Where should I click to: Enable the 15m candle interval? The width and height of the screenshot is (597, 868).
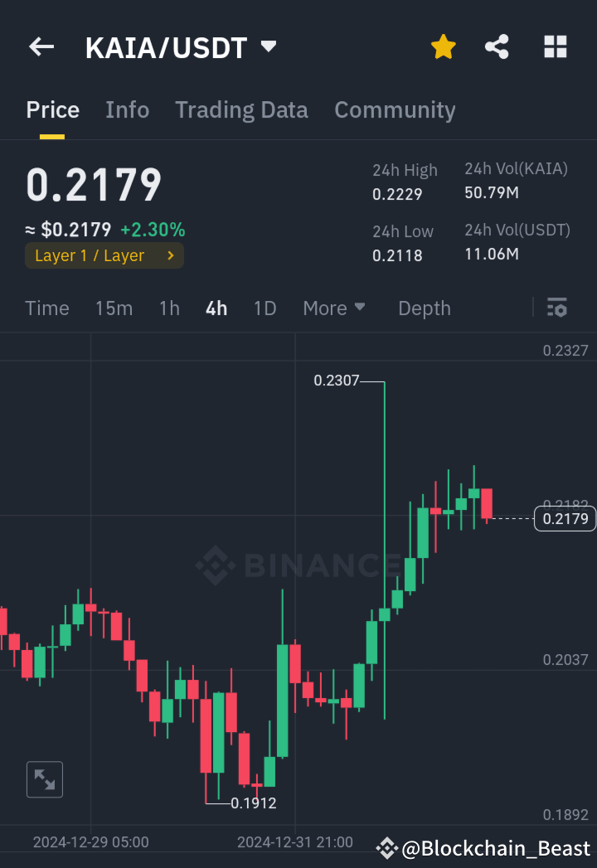114,308
